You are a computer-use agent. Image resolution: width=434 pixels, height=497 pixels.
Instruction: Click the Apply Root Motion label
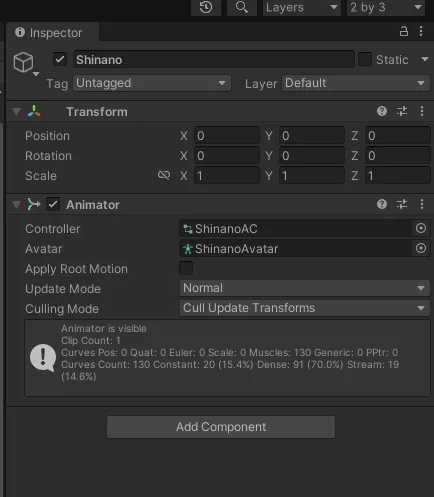(x=76, y=269)
